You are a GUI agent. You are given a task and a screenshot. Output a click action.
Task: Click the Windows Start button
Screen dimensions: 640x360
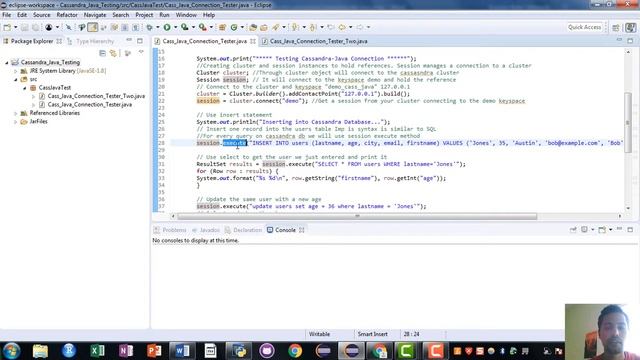coord(11,351)
